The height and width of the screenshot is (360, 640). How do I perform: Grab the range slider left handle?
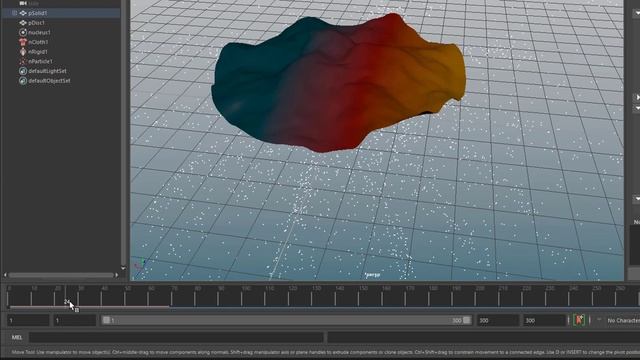[107, 320]
